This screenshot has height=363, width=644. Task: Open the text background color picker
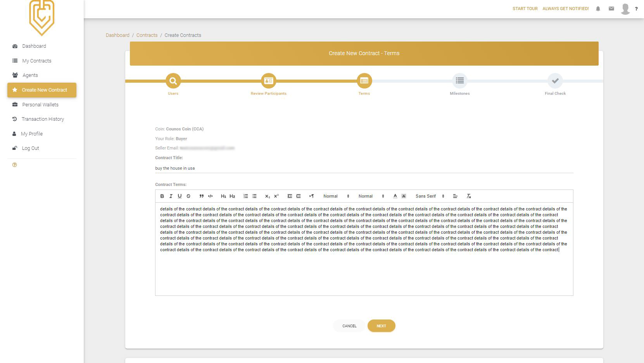[404, 196]
